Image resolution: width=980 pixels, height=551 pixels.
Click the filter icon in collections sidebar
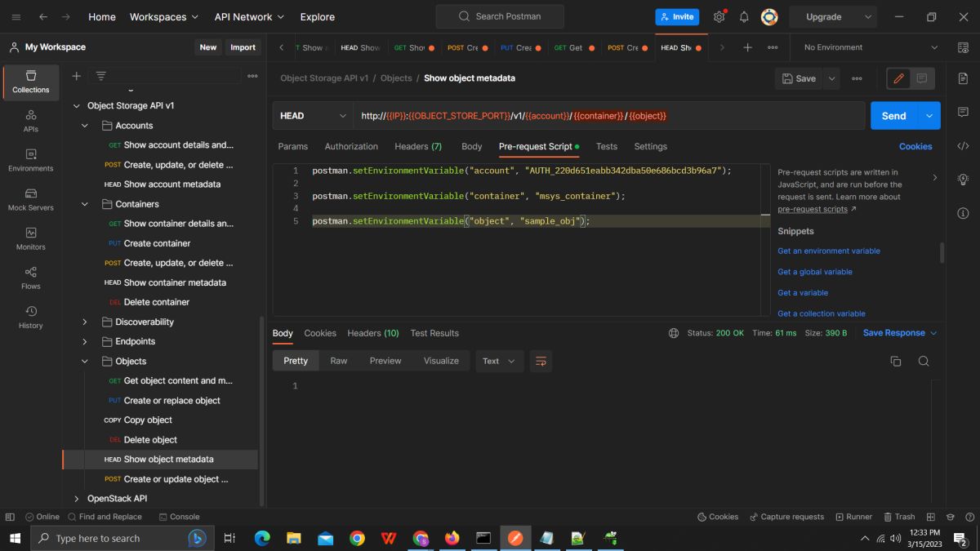pyautogui.click(x=101, y=76)
